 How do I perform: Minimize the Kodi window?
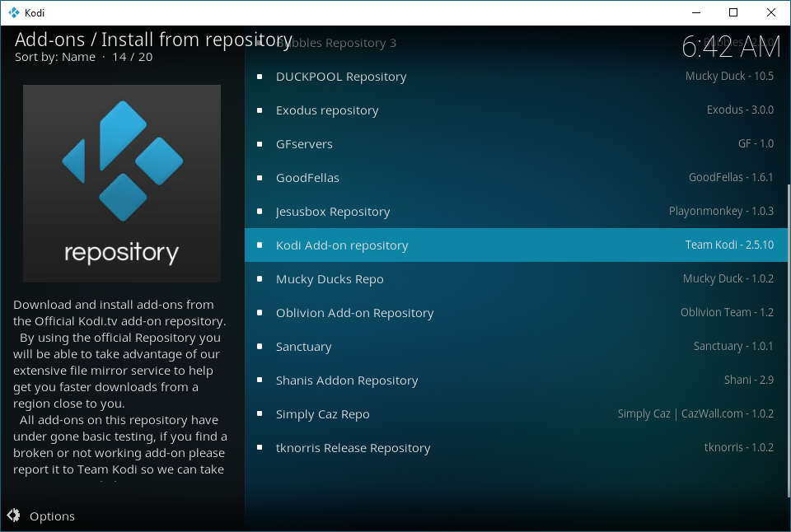point(696,12)
